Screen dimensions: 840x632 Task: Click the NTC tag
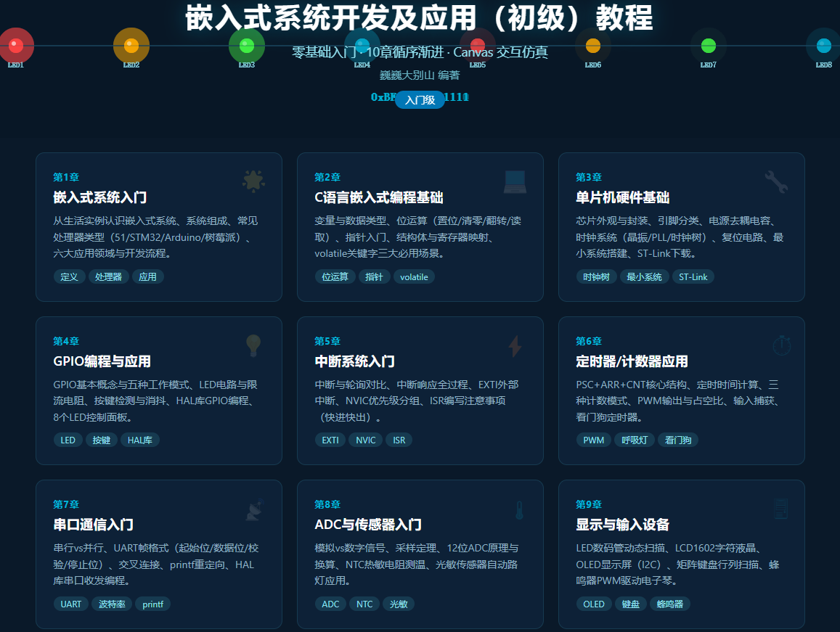364,604
